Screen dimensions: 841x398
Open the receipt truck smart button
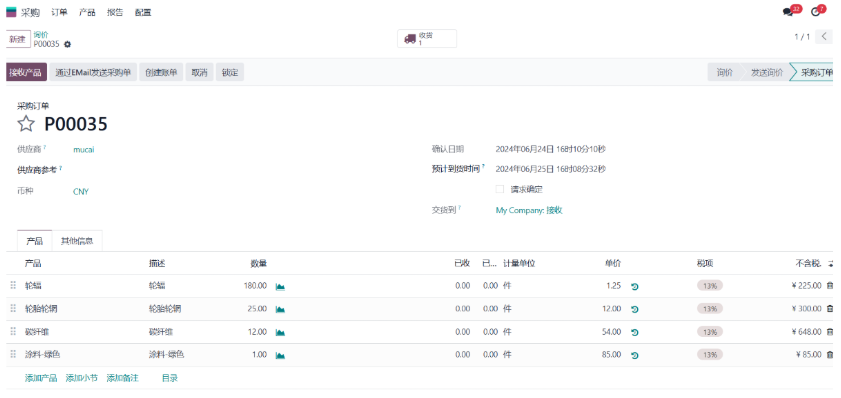427,39
